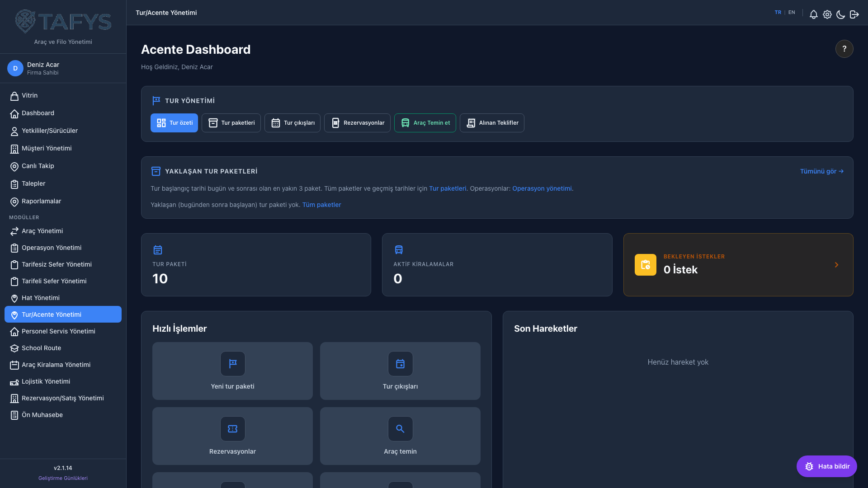Open Araç Yönetimi module
This screenshot has width=868, height=488.
point(63,231)
